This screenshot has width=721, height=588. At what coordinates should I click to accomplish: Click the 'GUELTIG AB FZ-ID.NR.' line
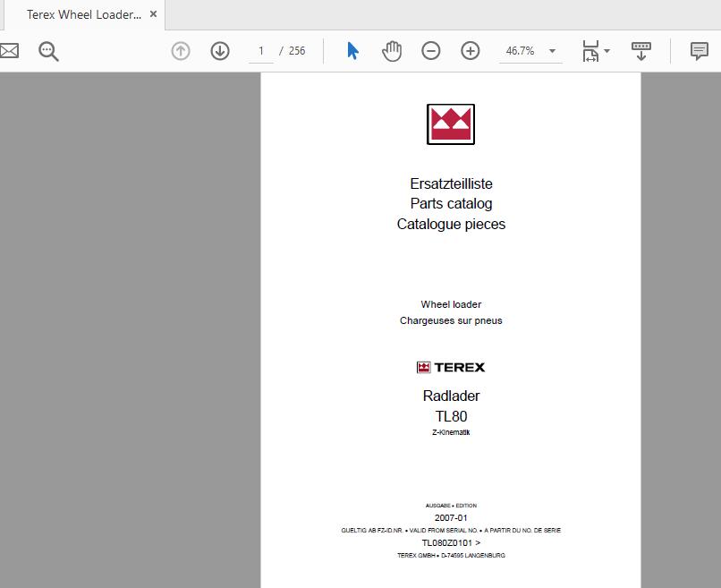(451, 531)
